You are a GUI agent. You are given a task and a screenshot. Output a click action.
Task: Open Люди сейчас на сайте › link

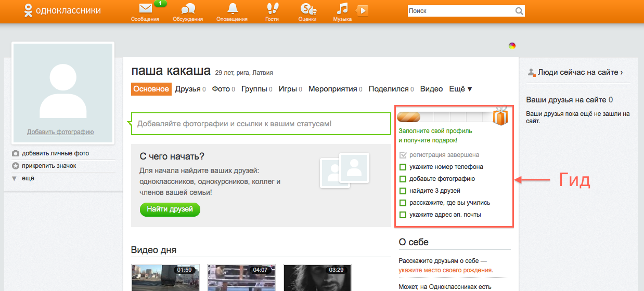click(x=580, y=72)
